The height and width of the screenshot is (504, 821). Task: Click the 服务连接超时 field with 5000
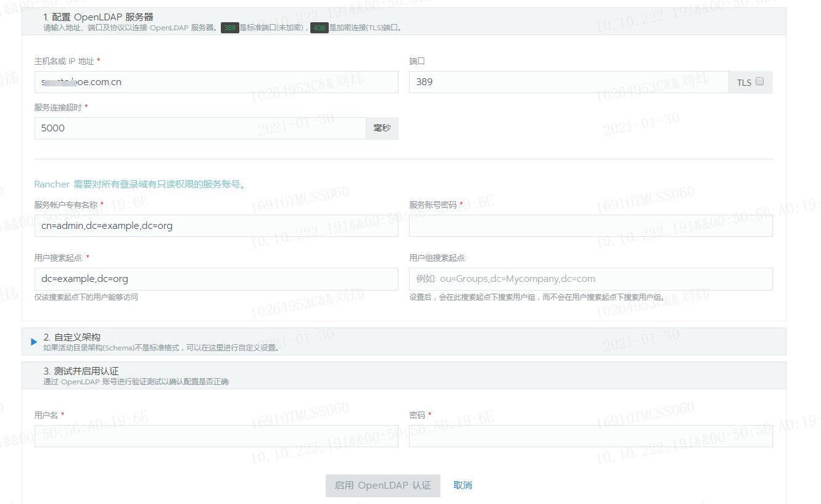coord(200,128)
